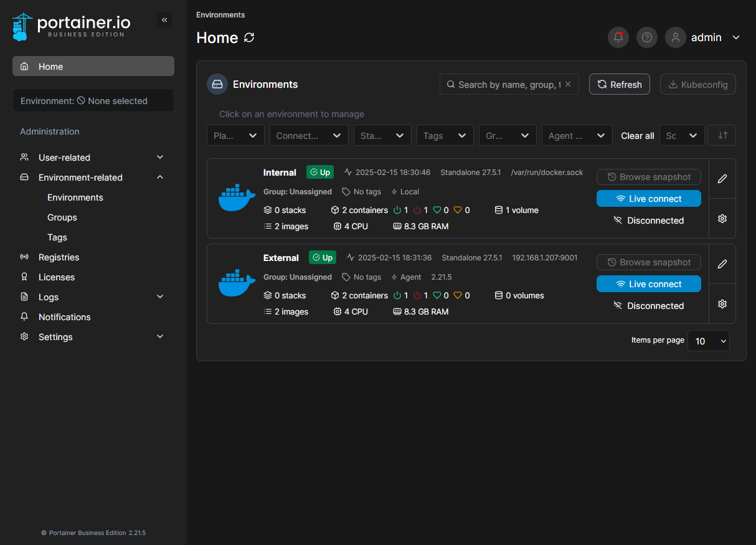Open the Items per page dropdown

point(708,341)
